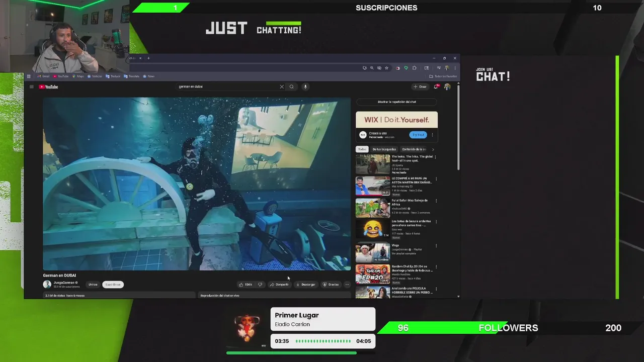Select the 'Contenido de la' filter chip
The width and height of the screenshot is (644, 362).
tap(414, 149)
